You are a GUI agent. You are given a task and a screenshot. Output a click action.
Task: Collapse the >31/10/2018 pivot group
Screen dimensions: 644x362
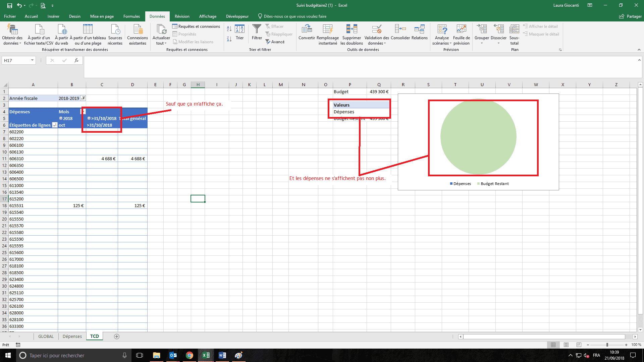(89, 118)
